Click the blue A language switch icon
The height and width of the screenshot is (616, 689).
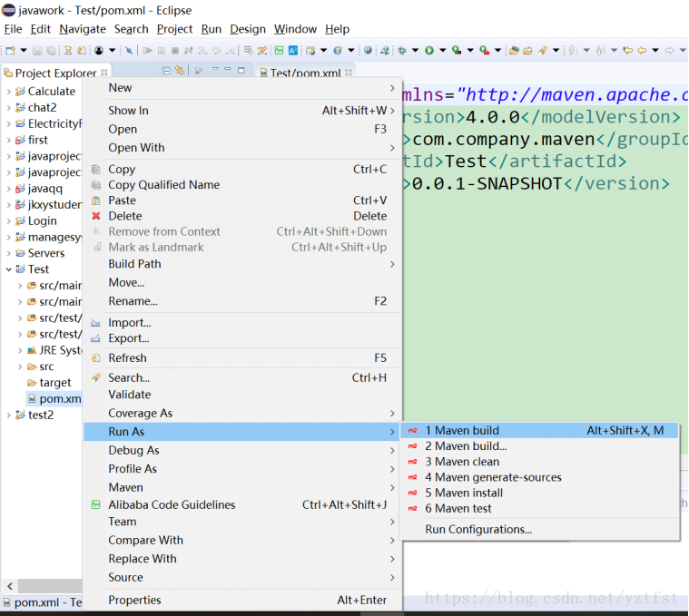click(293, 51)
